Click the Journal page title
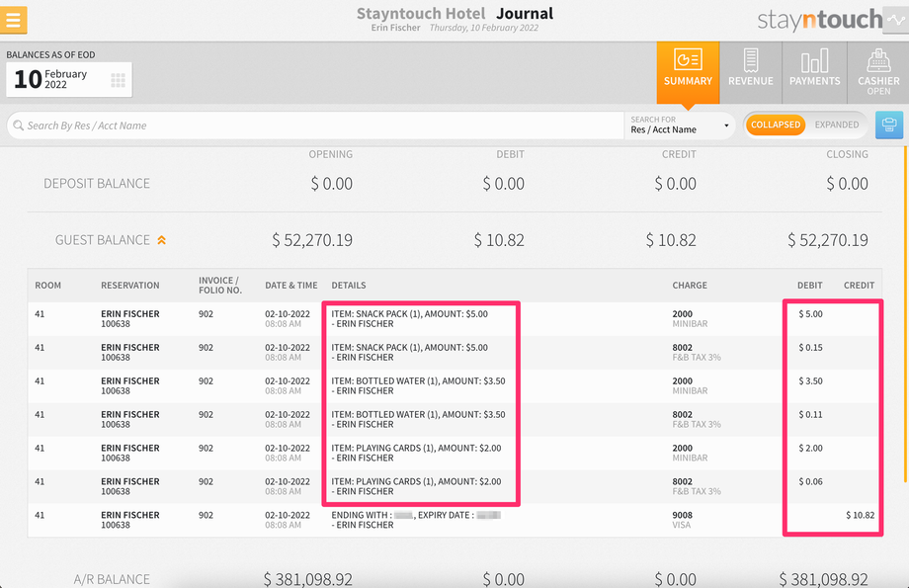The height and width of the screenshot is (588, 909). tap(525, 13)
